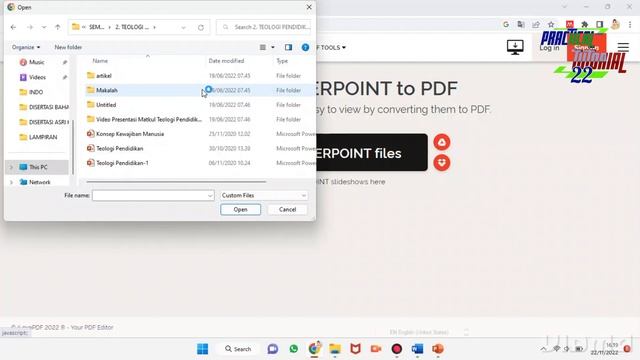Open the website hamburger menu
Image resolution: width=640 pixels, height=360 pixels.
623,47
